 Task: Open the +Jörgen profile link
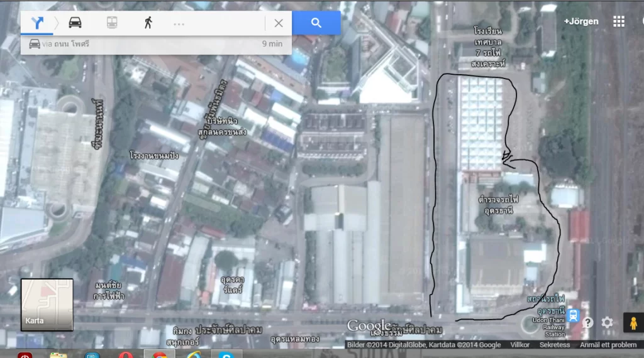point(581,21)
